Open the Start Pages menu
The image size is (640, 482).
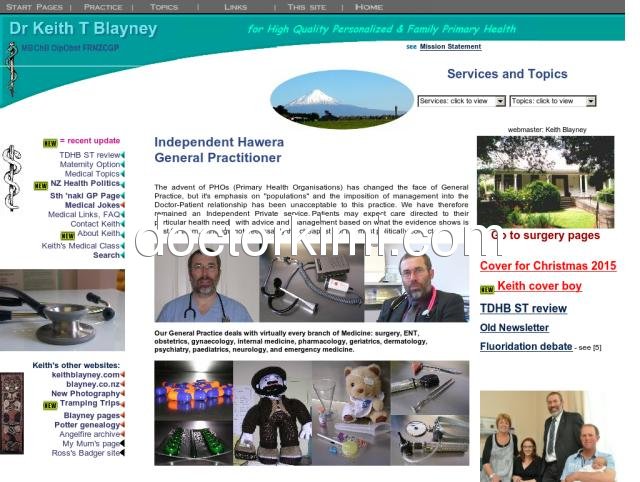[x=35, y=7]
